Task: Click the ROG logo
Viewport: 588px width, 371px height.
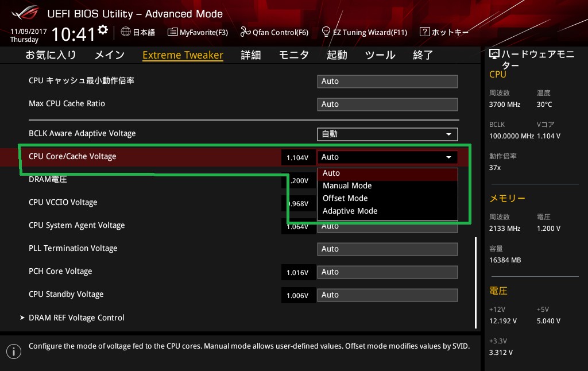Action: coord(25,13)
